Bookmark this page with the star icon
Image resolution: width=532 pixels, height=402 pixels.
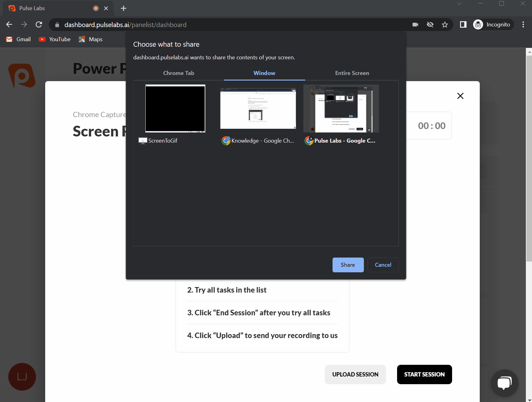point(445,25)
